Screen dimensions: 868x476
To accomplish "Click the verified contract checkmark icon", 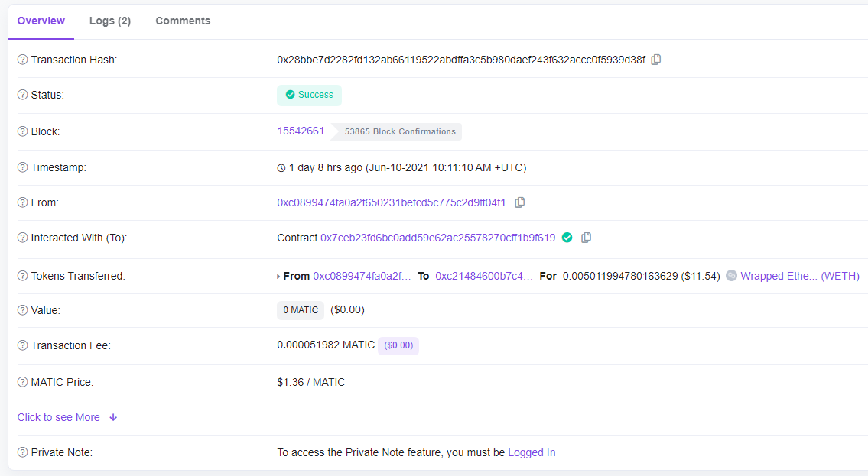I will click(x=567, y=238).
